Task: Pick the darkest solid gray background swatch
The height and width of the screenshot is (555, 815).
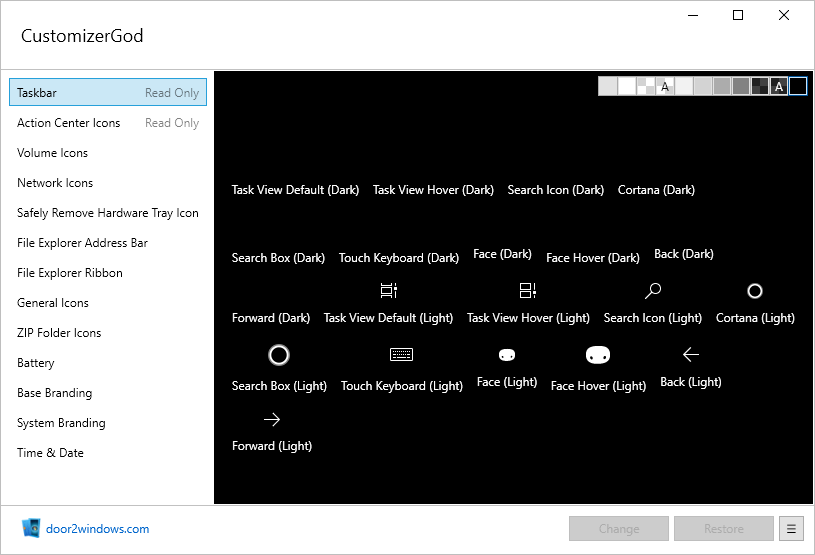Action: 741,86
